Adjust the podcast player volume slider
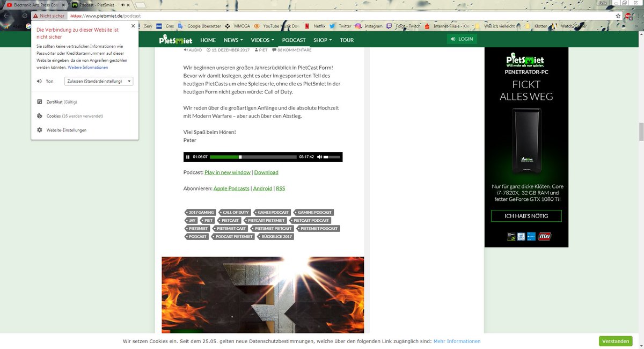644x349 pixels. pos(332,157)
